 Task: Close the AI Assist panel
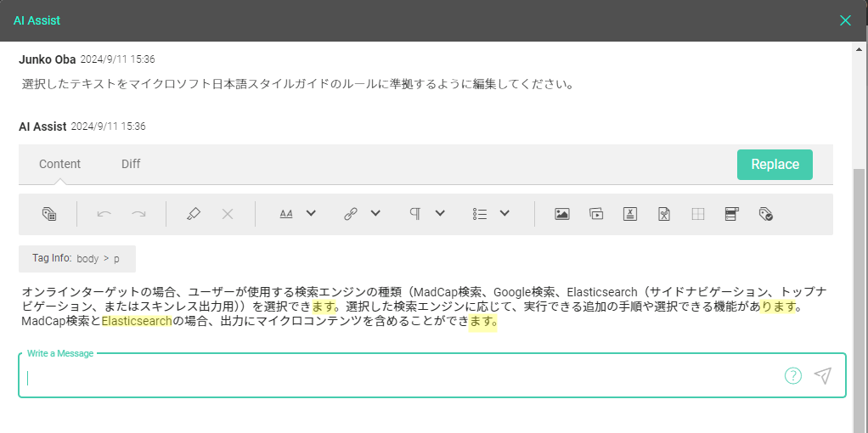[x=845, y=20]
